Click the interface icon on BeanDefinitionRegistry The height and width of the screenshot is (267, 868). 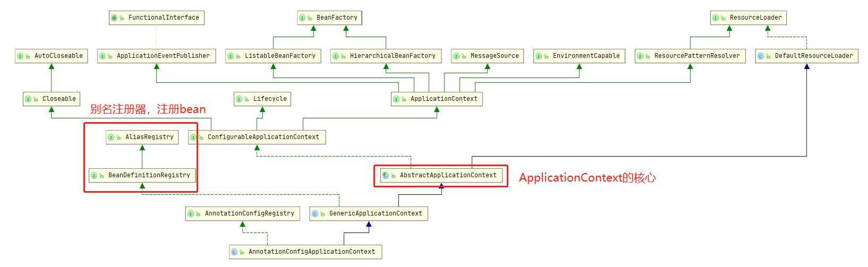pyautogui.click(x=94, y=176)
